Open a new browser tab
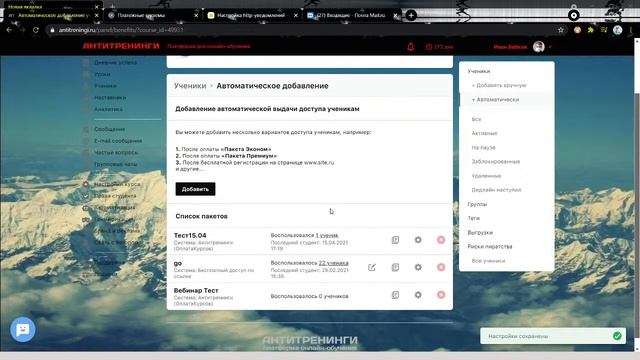This screenshot has height=360, width=640. (411, 16)
